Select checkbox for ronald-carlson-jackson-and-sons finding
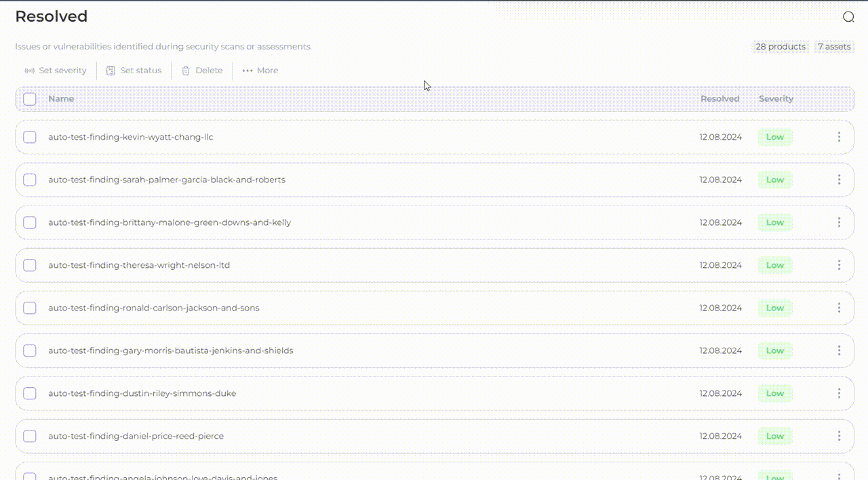868x480 pixels. pyautogui.click(x=30, y=308)
